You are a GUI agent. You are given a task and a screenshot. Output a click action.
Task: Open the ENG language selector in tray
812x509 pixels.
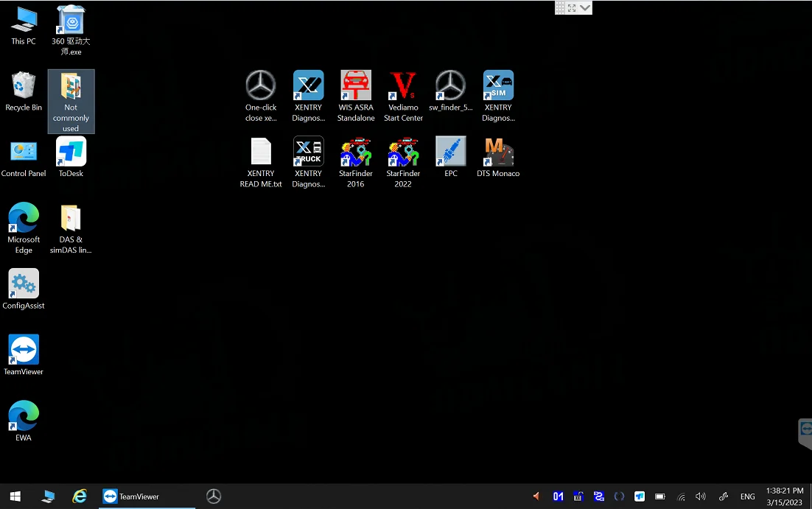click(x=747, y=496)
